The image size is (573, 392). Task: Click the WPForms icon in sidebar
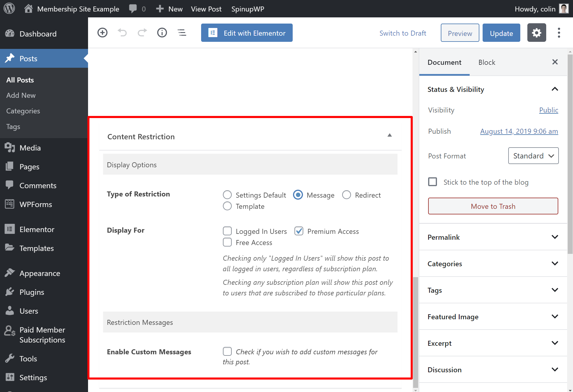coord(10,204)
